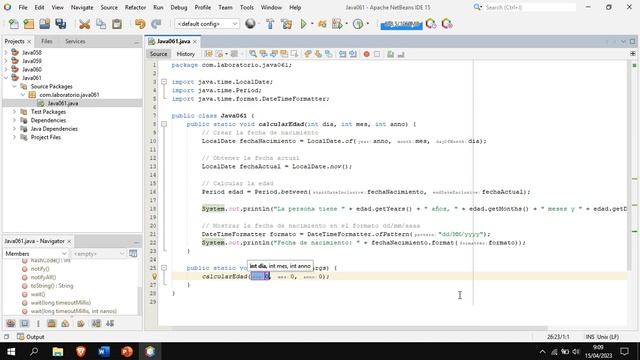640x360 pixels.
Task: Toggle Show Inherited Members in Navigator
Action: [11, 324]
